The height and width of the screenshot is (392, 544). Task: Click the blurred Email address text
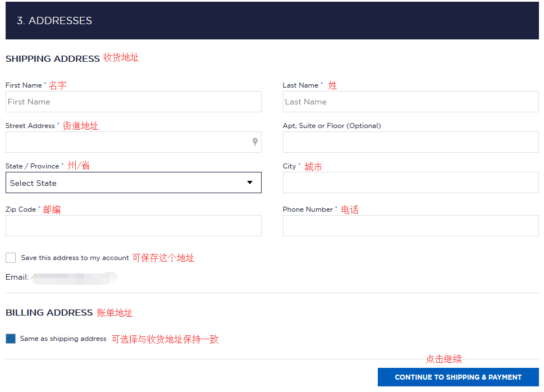pos(73,277)
